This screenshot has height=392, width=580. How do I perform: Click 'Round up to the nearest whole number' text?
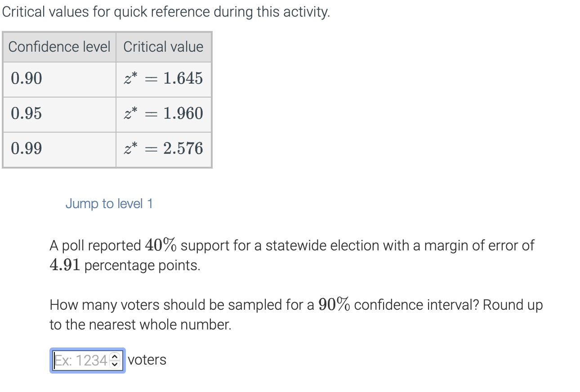point(141,324)
